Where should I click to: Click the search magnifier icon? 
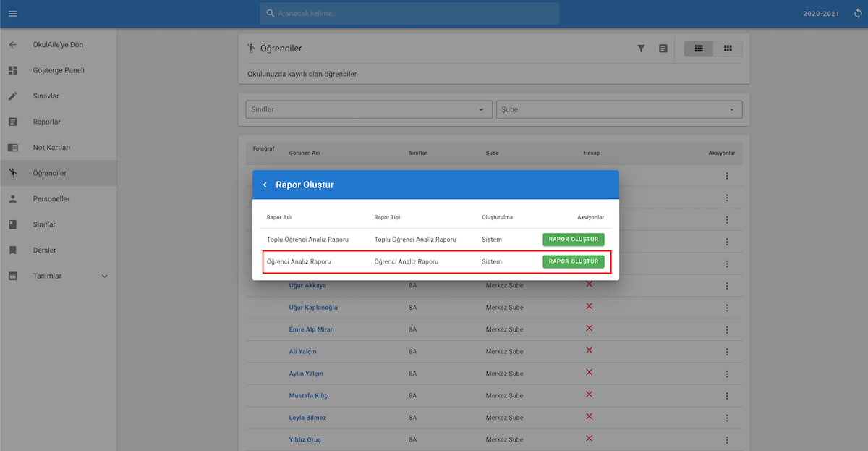coord(271,14)
